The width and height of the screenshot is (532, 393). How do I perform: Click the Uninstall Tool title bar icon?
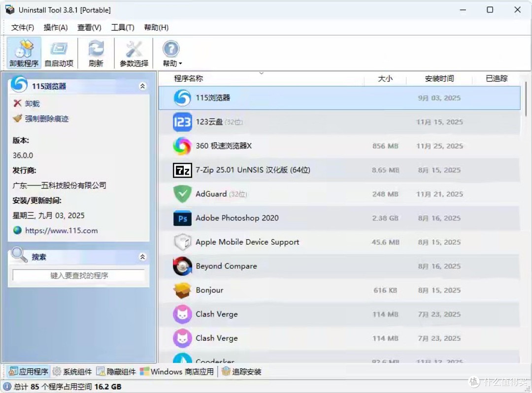coord(10,10)
